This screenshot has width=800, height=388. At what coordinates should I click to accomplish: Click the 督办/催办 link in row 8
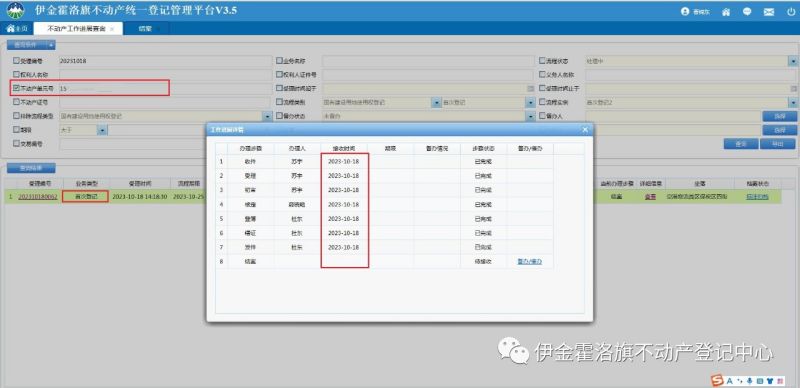point(529,261)
